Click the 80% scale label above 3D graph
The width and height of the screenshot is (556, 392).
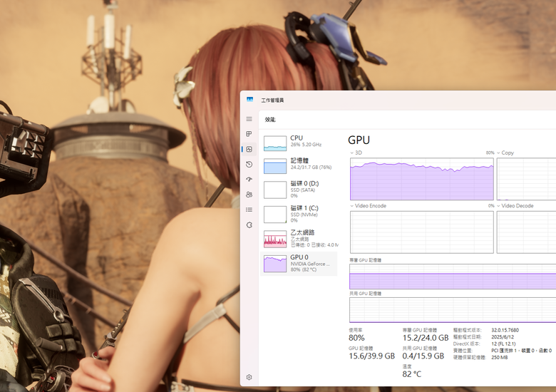(490, 153)
